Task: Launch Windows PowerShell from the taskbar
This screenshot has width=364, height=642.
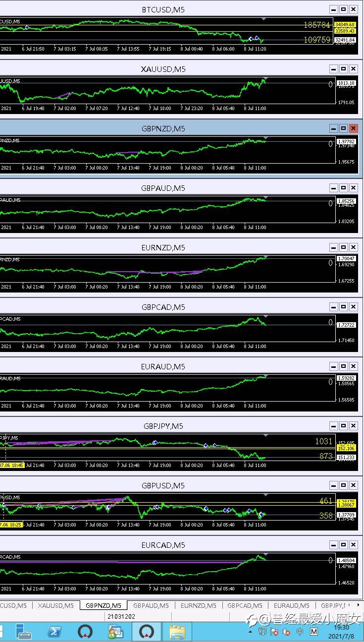Action: click(54, 632)
